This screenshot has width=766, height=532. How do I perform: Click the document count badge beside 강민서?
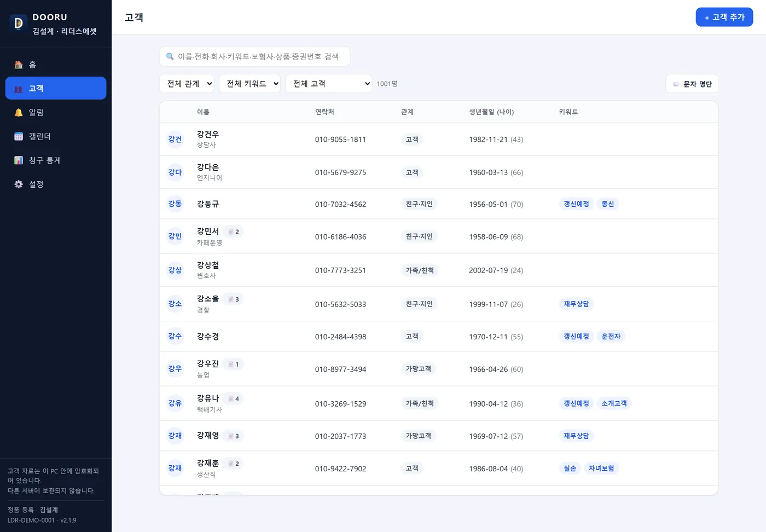click(233, 232)
